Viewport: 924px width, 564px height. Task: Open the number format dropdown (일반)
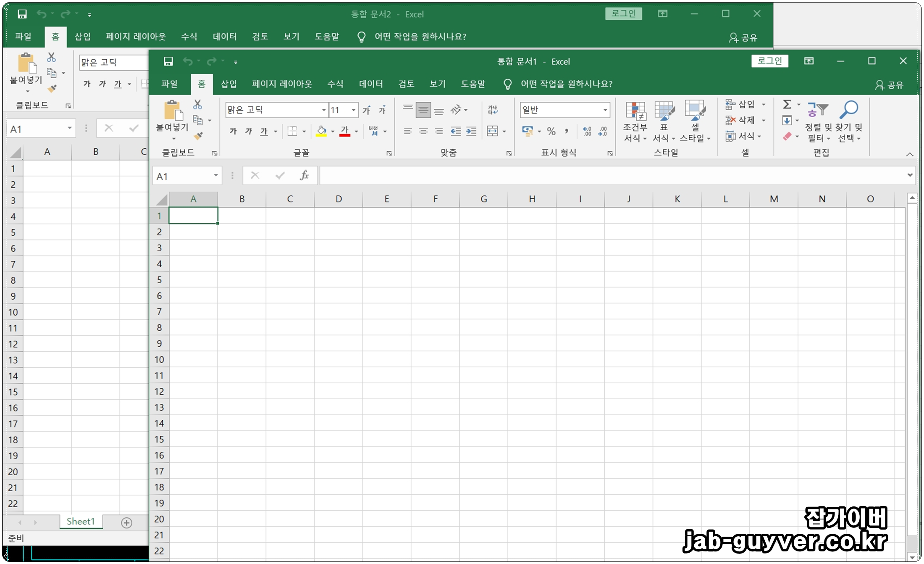605,110
